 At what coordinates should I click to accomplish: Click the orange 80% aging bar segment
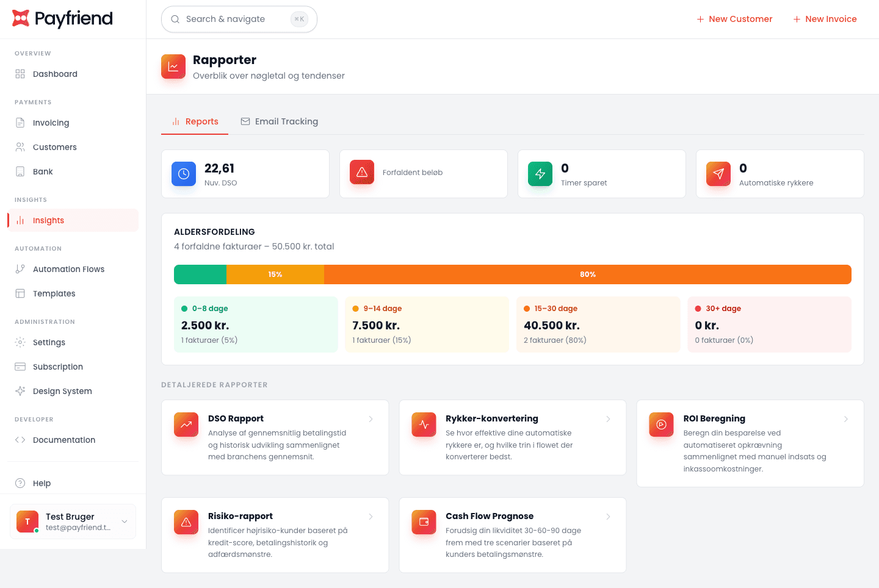pyautogui.click(x=587, y=274)
